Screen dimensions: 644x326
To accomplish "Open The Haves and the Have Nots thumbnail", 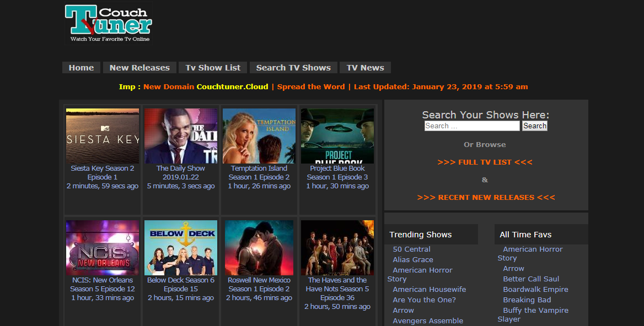I will pos(337,248).
